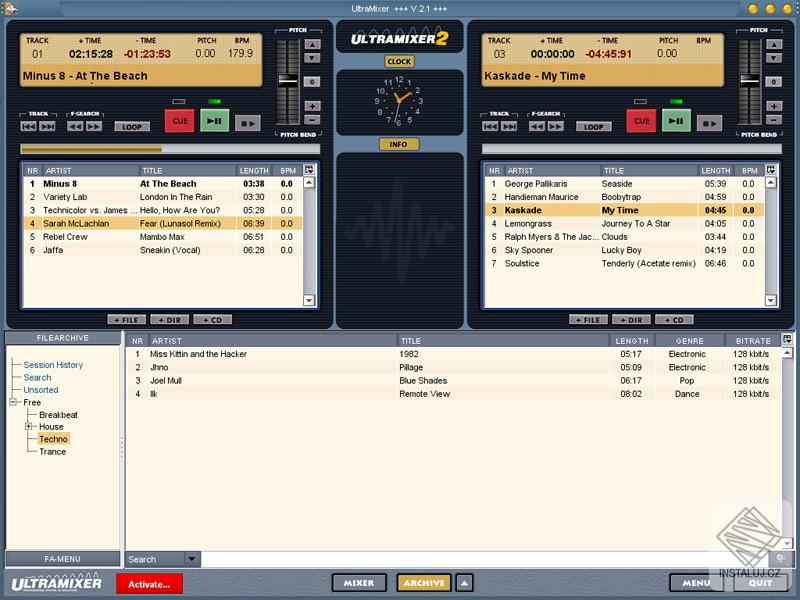Sort archive list by GENRE header
Viewport: 800px width, 600px height.
(690, 341)
